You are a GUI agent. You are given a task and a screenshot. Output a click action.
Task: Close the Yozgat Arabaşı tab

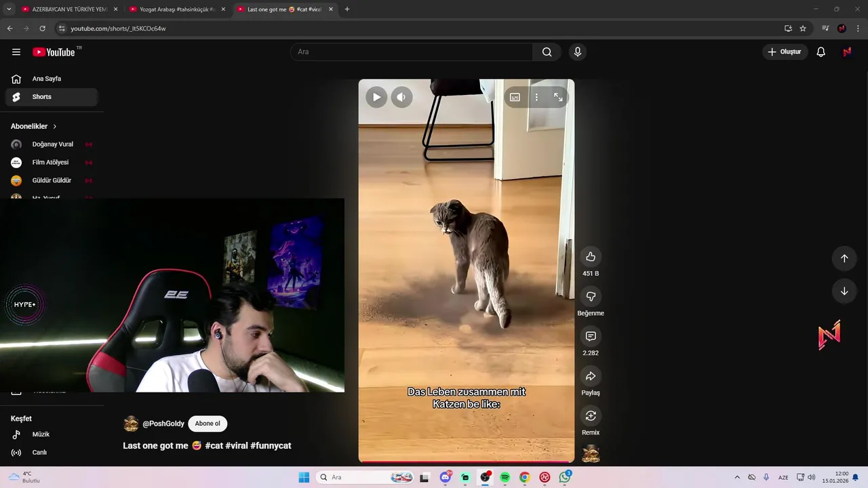(223, 9)
